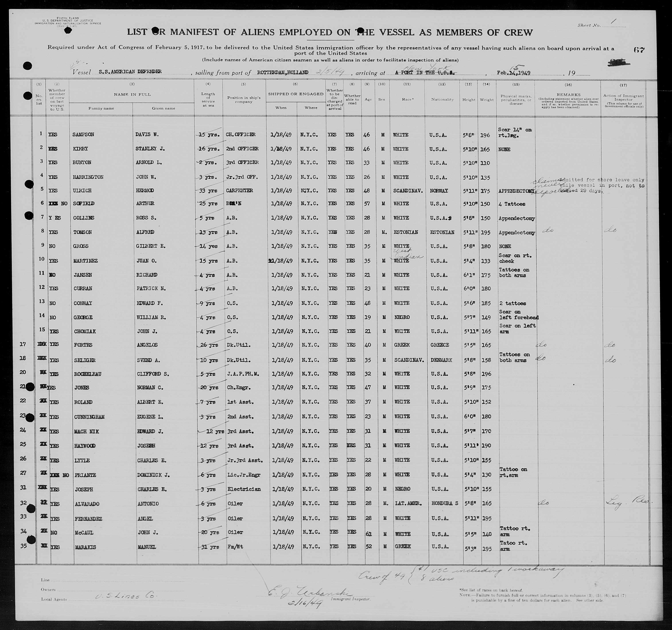Select the port ROTTERDAM, HOLLAND
Screen dimensions: 672x630
283,72
